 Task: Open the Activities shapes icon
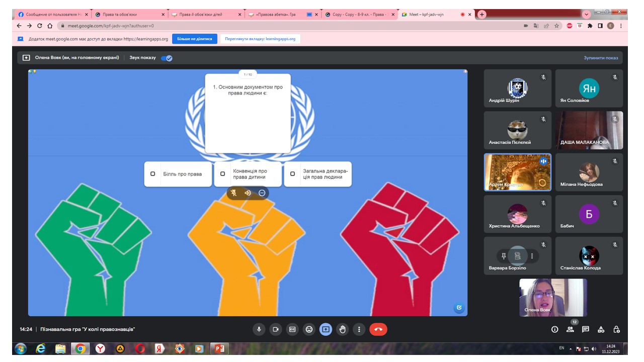pyautogui.click(x=601, y=329)
